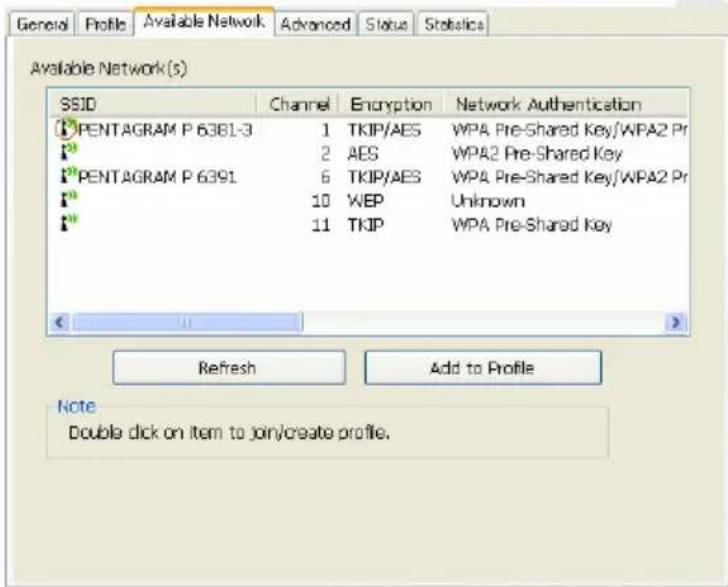
Task: Click signal icon of channel 2 network
Action: [x=69, y=151]
